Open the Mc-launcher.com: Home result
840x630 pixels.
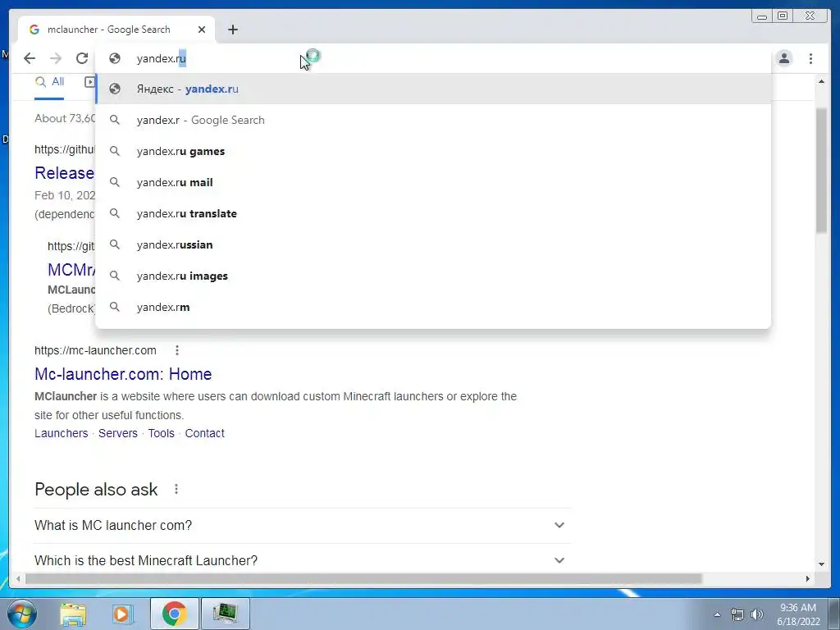(x=123, y=374)
